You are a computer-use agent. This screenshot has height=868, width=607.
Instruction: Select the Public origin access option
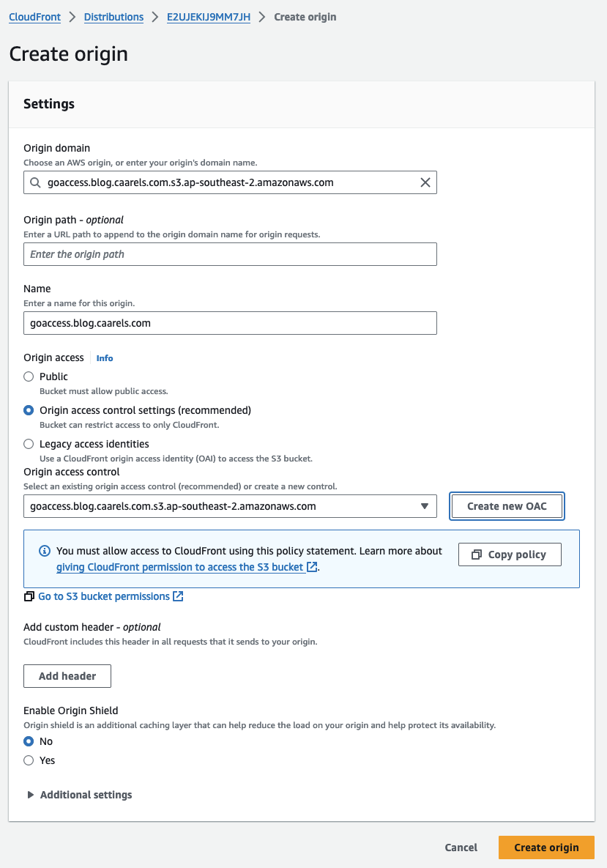[x=28, y=376]
